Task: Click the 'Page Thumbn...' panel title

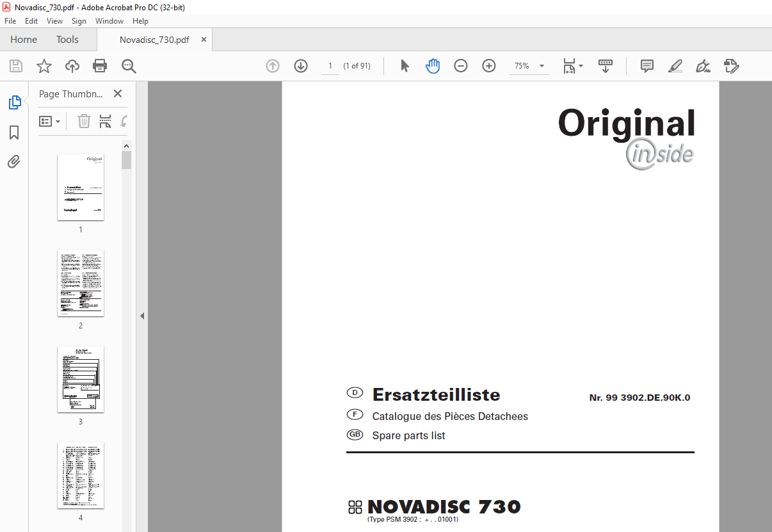Action: 70,93
